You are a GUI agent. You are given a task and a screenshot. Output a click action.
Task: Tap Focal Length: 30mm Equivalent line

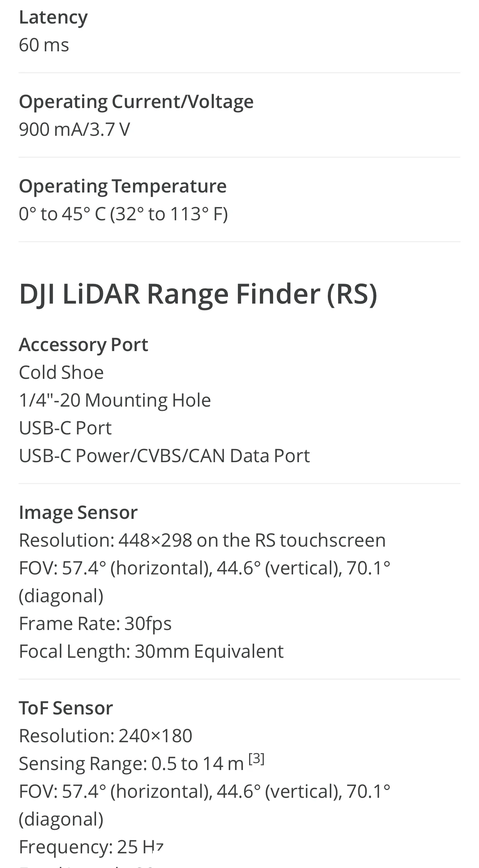(151, 652)
